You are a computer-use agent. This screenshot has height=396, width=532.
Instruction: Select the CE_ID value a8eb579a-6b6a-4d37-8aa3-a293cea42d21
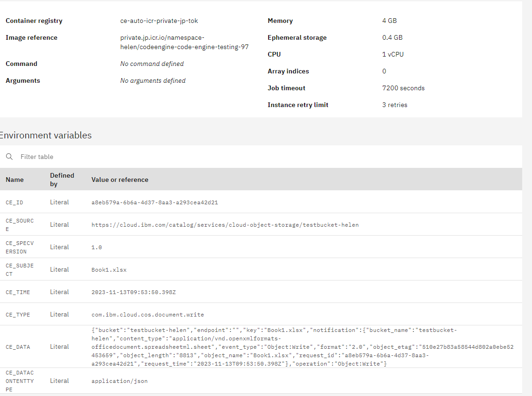pyautogui.click(x=155, y=202)
